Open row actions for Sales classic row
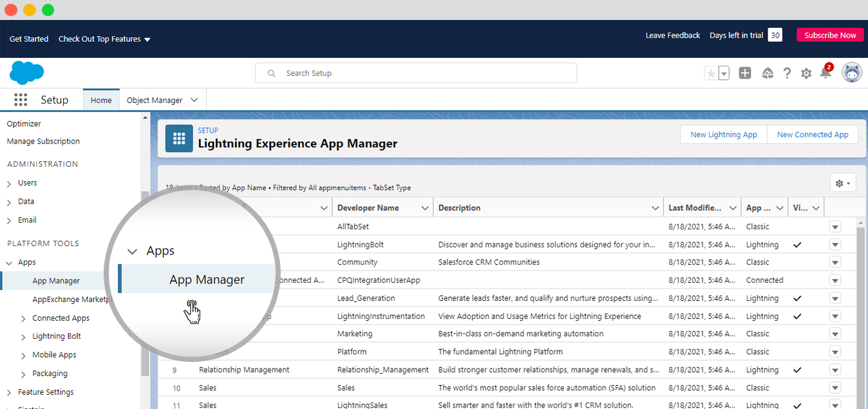Screen dimensions: 868x409 point(835,388)
